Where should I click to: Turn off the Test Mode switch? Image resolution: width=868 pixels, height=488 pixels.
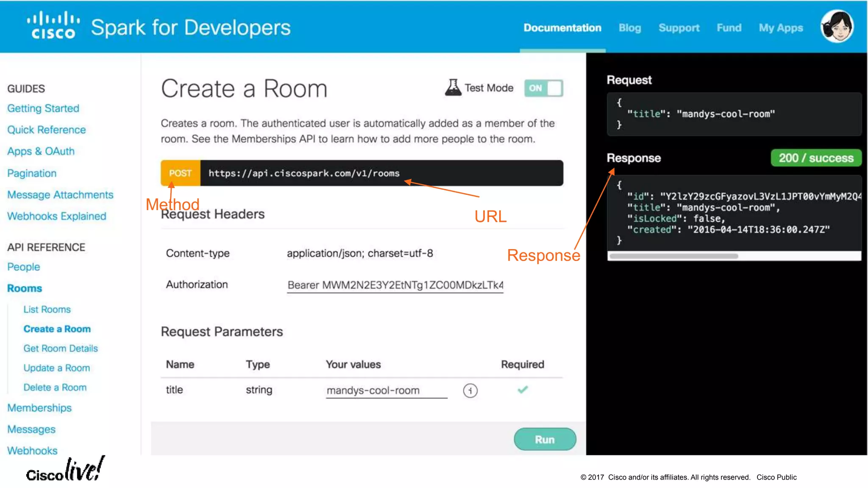[x=543, y=88]
